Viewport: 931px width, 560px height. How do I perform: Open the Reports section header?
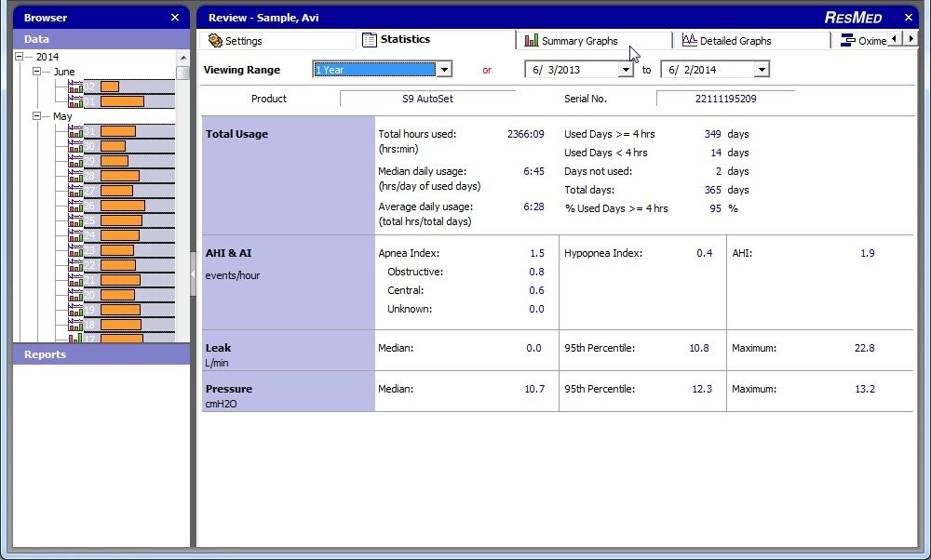click(101, 354)
